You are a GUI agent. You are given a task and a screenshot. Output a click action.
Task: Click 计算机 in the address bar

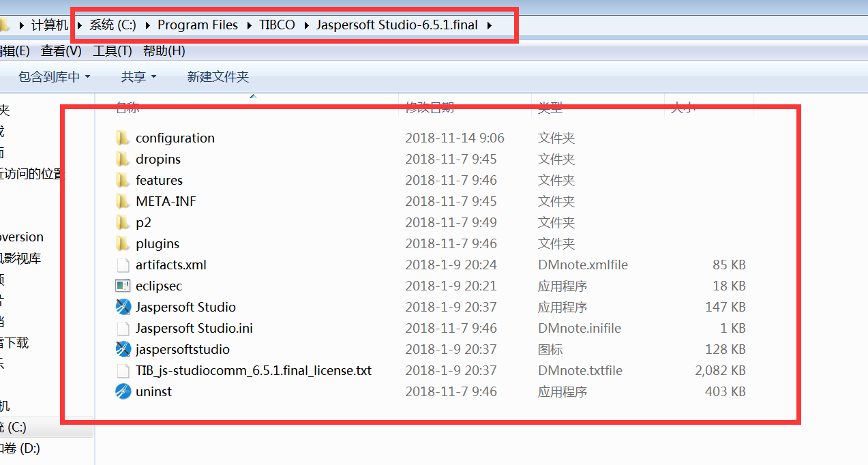[50, 25]
